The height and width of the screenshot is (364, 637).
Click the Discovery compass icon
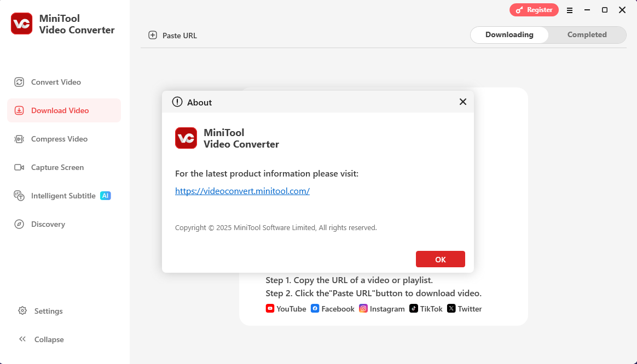coord(19,224)
